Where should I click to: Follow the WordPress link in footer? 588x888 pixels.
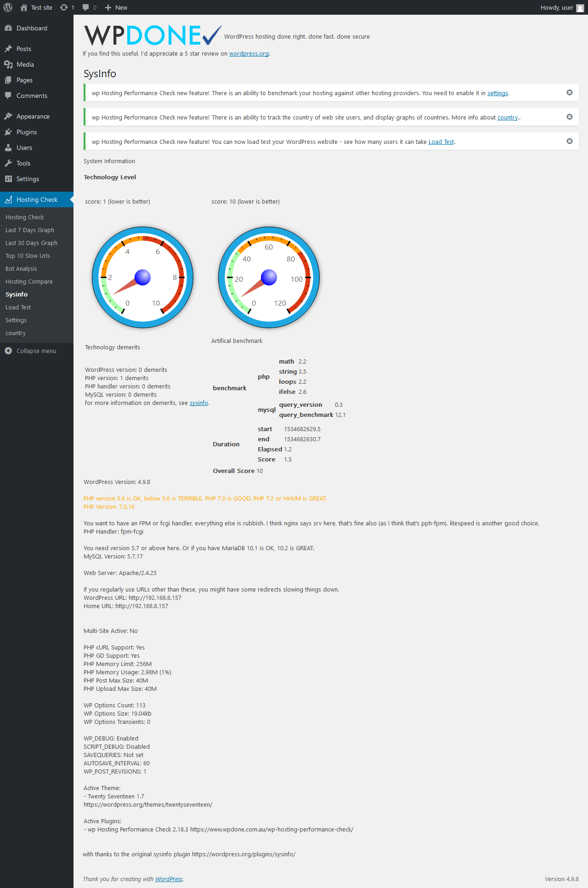click(169, 879)
